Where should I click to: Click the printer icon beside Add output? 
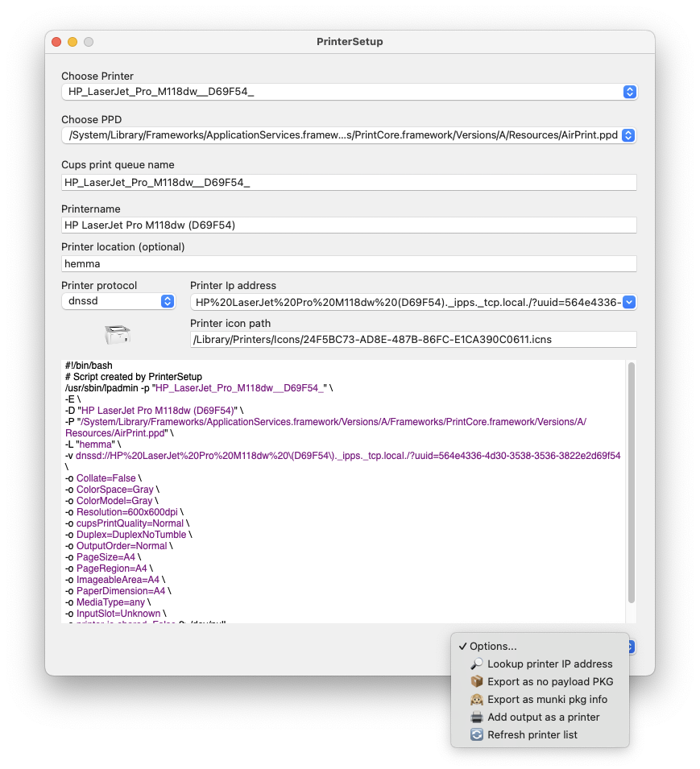[x=476, y=717]
